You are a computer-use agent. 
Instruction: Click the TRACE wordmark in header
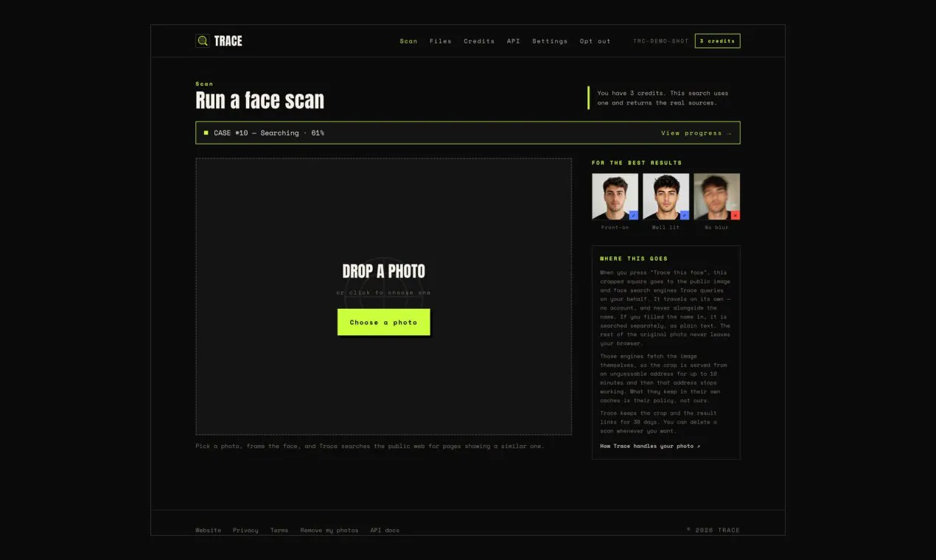tap(228, 41)
